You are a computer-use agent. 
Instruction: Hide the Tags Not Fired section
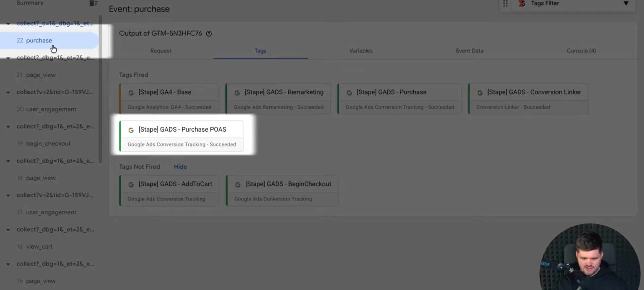coord(180,167)
